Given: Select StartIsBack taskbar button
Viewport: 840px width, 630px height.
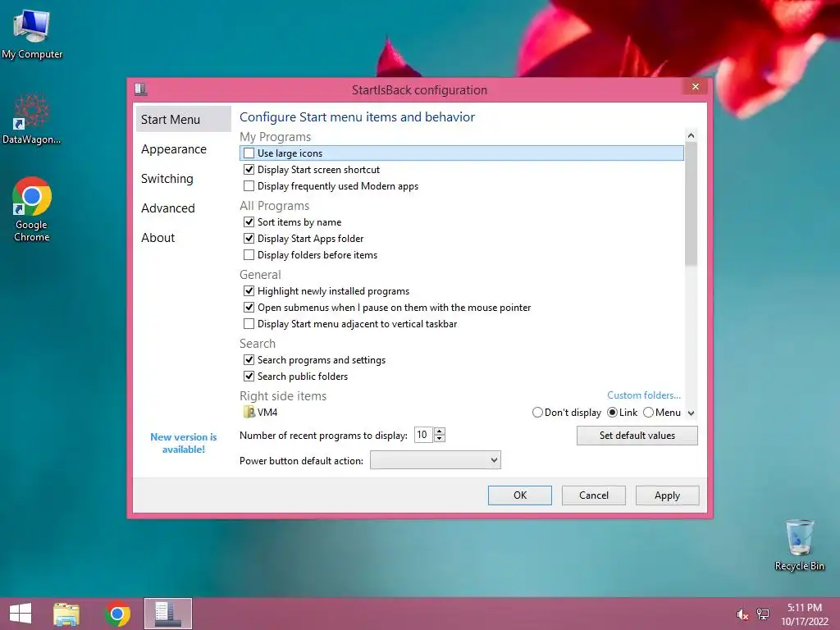Looking at the screenshot, I should pos(167,614).
